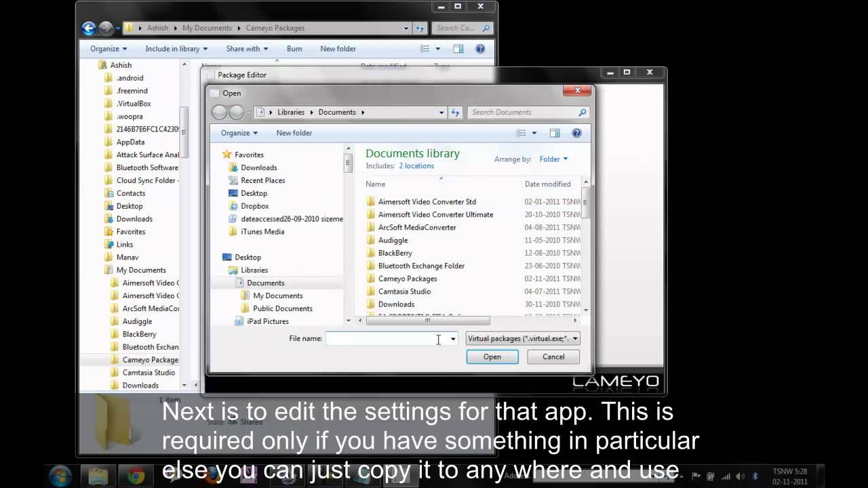Click the search icon in Search Documents box

(582, 113)
